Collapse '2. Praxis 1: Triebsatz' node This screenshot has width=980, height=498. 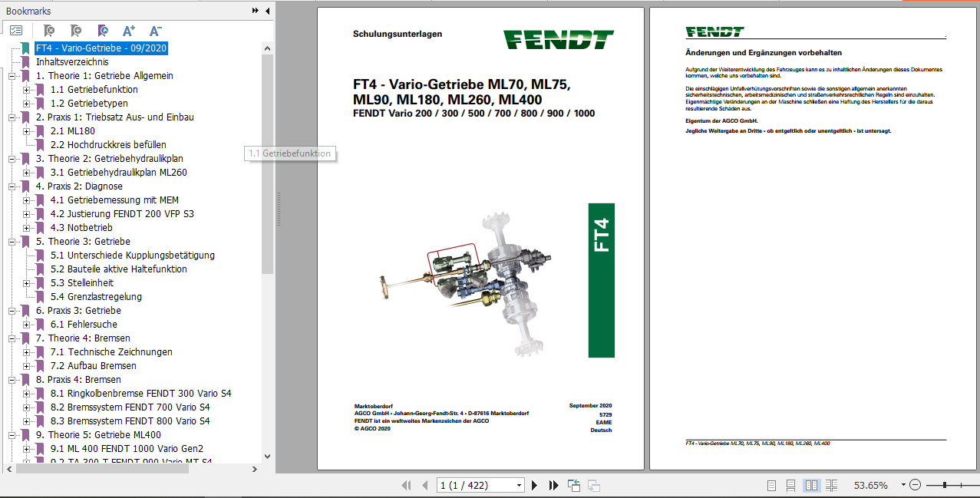[x=12, y=117]
